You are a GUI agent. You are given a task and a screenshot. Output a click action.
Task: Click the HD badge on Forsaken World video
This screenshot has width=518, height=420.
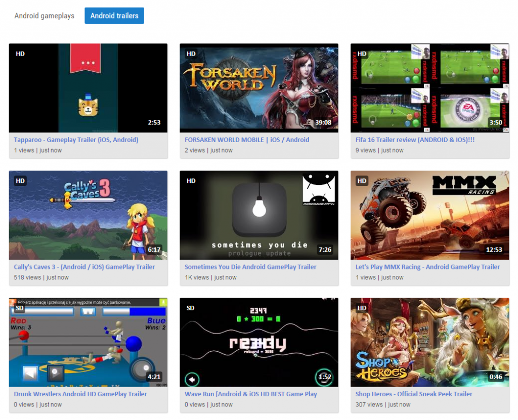(191, 54)
